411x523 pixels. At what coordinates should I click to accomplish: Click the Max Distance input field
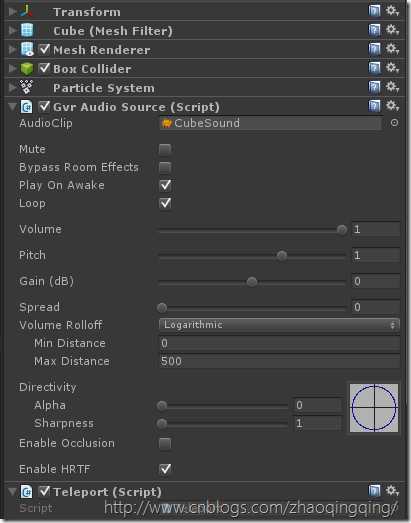coord(280,361)
